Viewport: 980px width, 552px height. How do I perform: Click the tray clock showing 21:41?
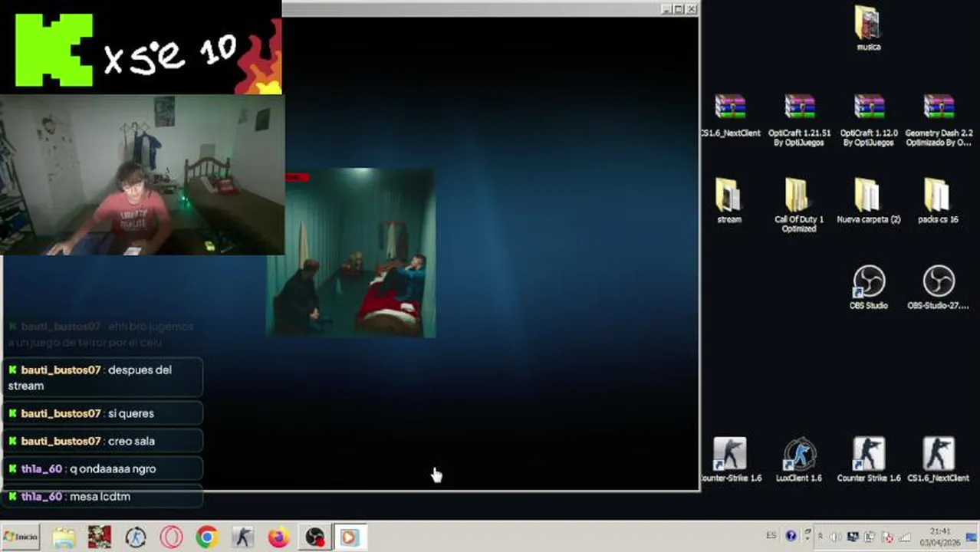pos(940,537)
